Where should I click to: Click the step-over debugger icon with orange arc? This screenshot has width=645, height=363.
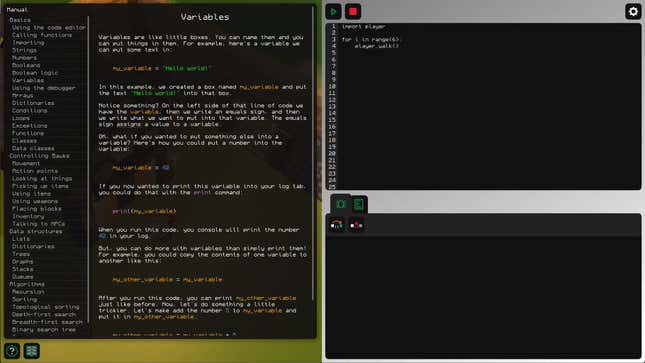point(337,225)
